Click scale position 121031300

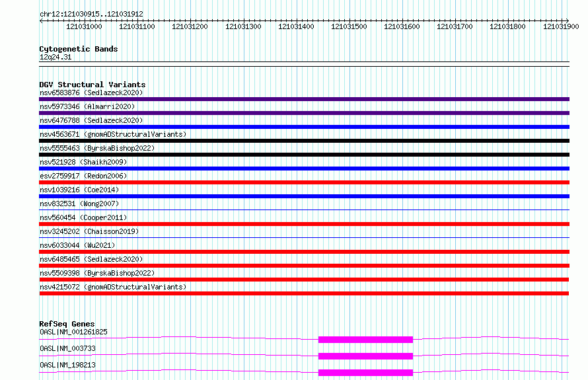point(243,26)
